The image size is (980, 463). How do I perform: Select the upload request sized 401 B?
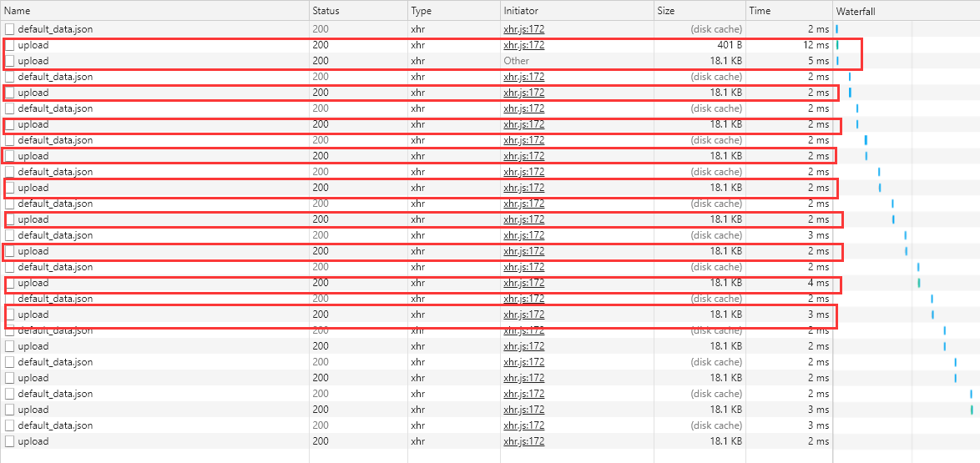click(33, 45)
